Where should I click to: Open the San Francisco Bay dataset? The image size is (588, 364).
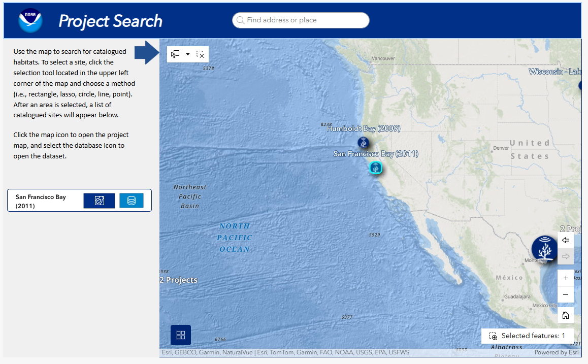tap(132, 201)
